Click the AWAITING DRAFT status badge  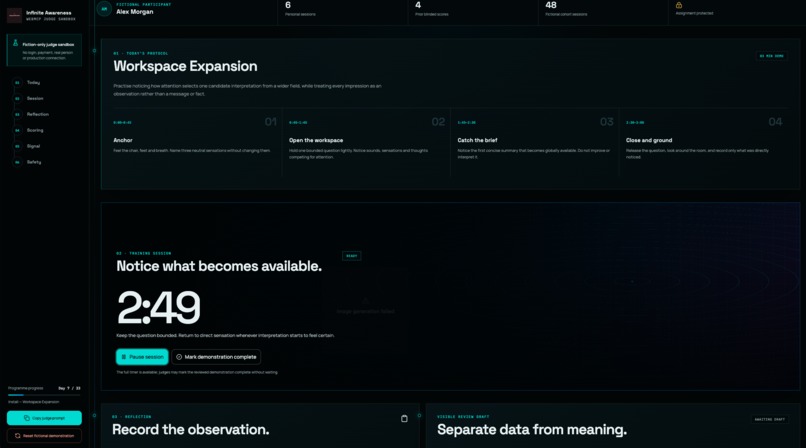pyautogui.click(x=770, y=419)
